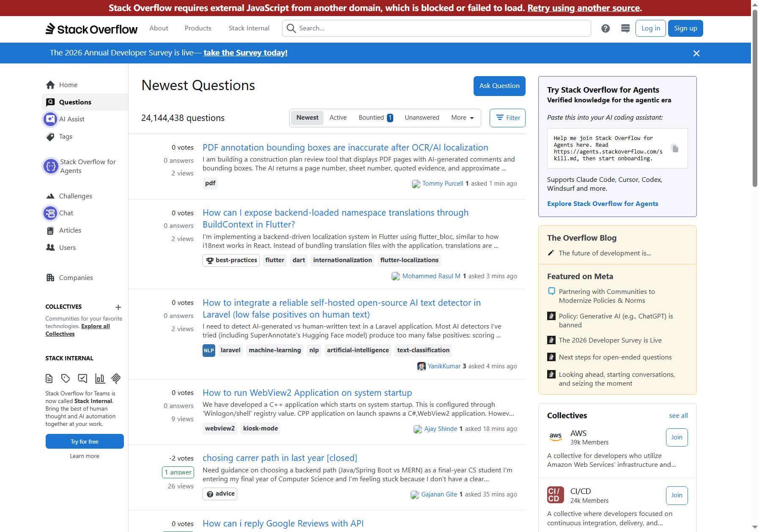Click Explore Stack Overflow for Agents link

pos(603,204)
